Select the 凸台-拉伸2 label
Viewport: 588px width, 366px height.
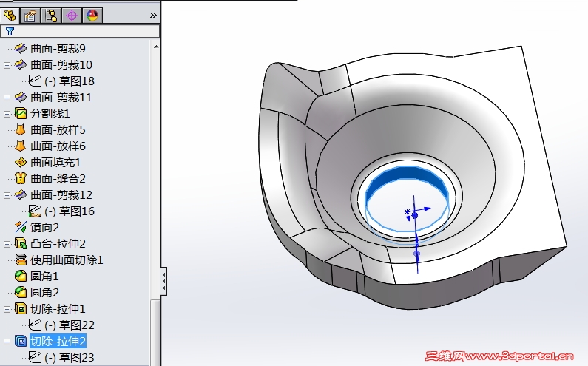click(x=58, y=244)
